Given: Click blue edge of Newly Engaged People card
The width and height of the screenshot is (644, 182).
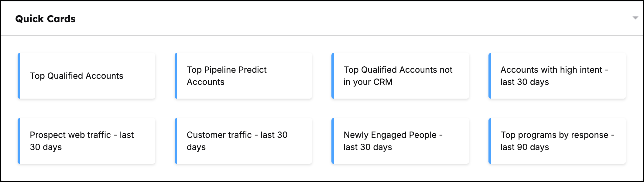Looking at the screenshot, I should click(x=333, y=141).
